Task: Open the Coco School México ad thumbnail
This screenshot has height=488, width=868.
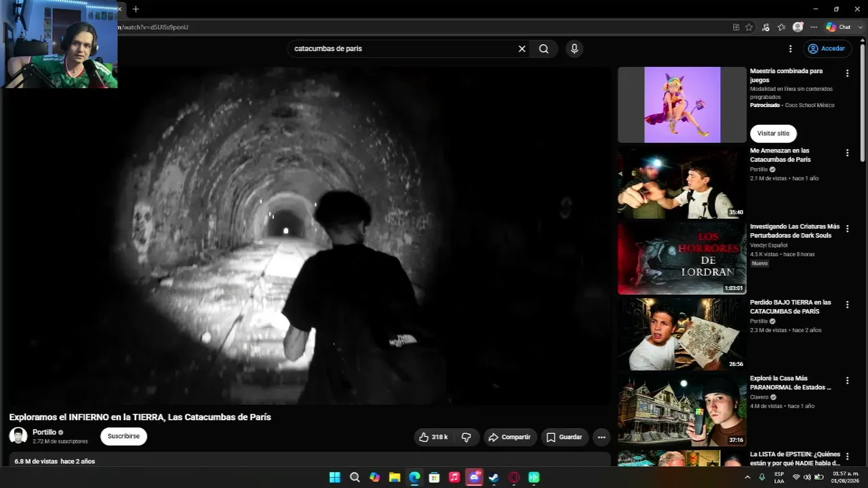Action: tap(682, 104)
